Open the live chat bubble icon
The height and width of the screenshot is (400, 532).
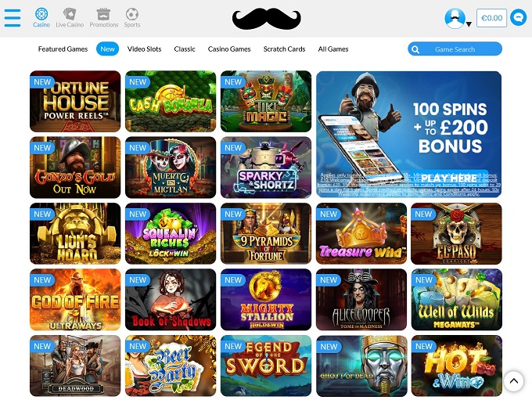click(x=519, y=18)
